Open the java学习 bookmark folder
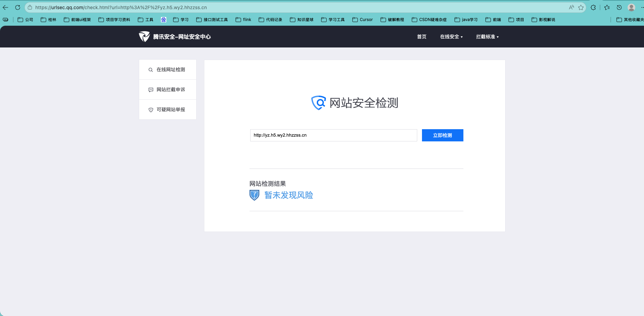The image size is (644, 316). tap(466, 20)
